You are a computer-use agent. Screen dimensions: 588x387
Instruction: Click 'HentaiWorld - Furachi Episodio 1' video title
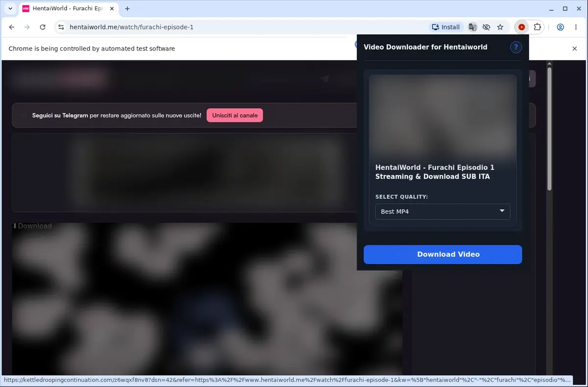(x=435, y=172)
